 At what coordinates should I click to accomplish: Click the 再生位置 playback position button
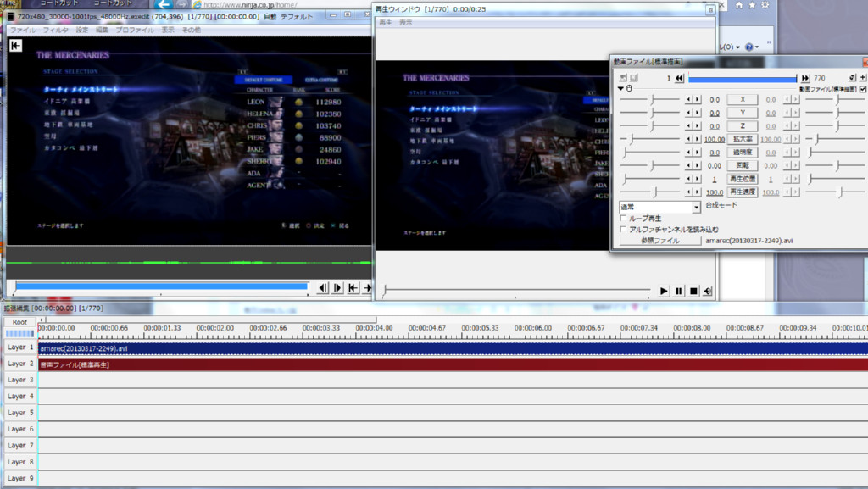pos(743,179)
